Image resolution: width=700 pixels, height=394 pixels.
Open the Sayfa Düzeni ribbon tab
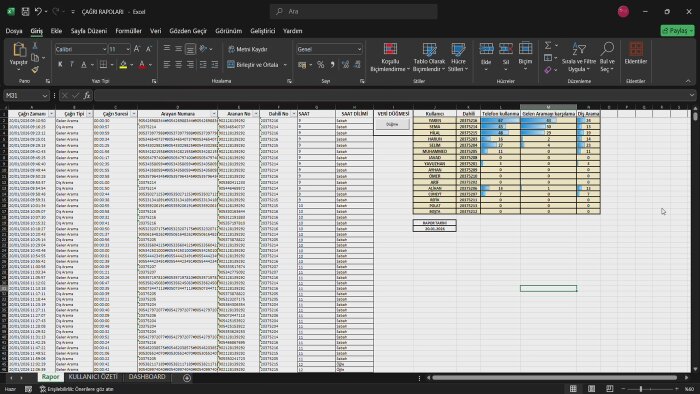89,31
